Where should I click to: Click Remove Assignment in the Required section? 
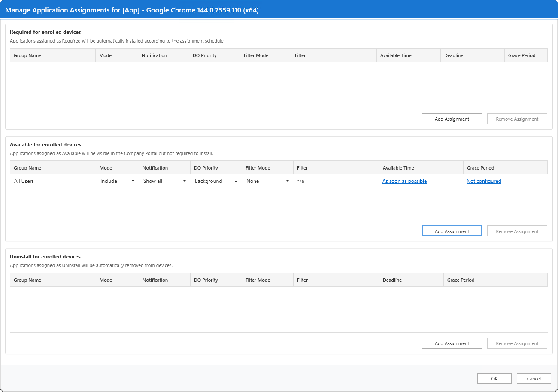[517, 119]
